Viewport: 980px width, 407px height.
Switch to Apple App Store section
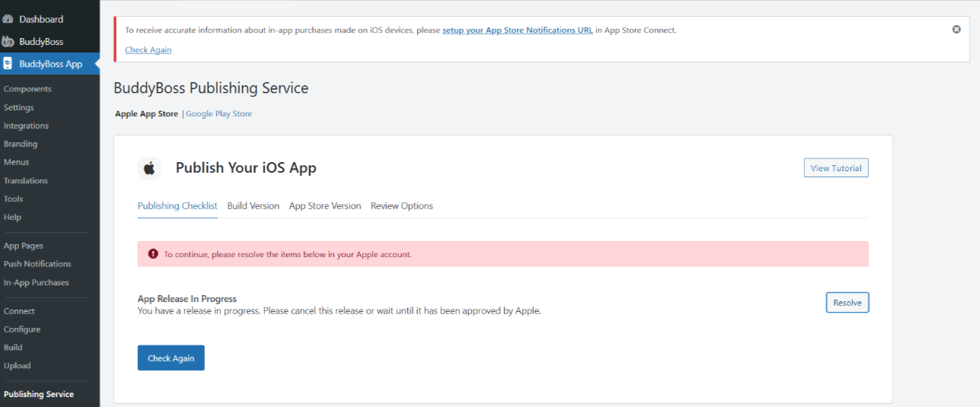pos(147,113)
